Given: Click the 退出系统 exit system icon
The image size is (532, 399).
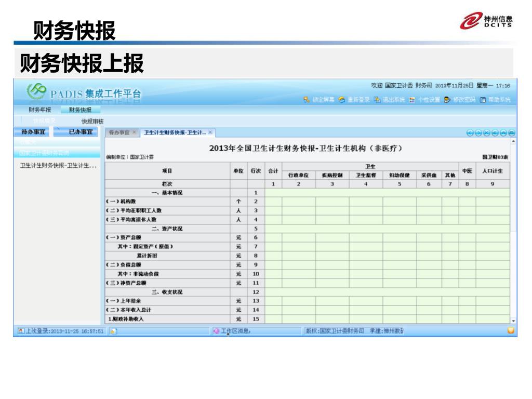Looking at the screenshot, I should point(377,99).
